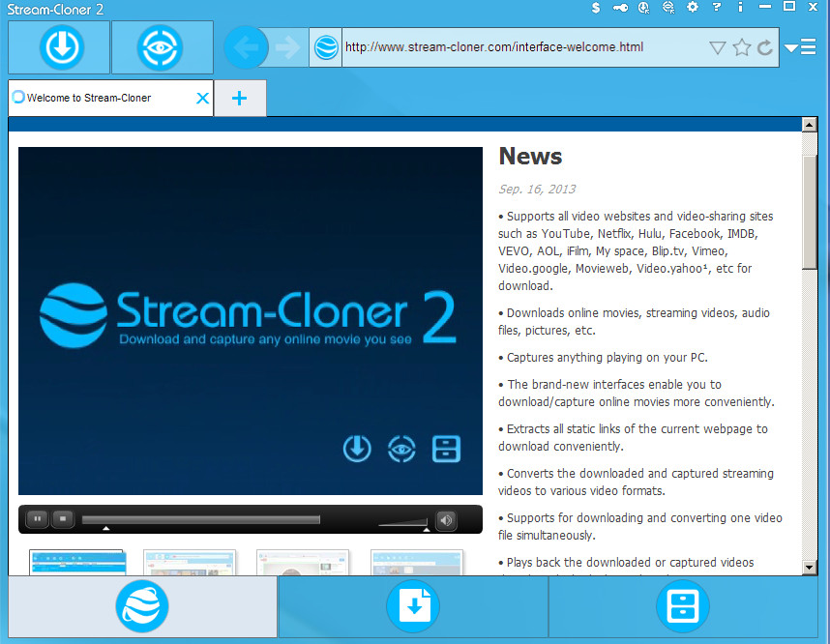Screen dimensions: 830x644
Task: Click the eye capture icon inside video frame
Action: tap(401, 450)
